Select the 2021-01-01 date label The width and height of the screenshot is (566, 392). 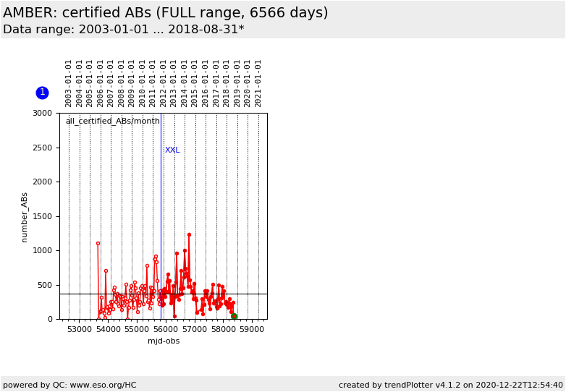tap(258, 83)
